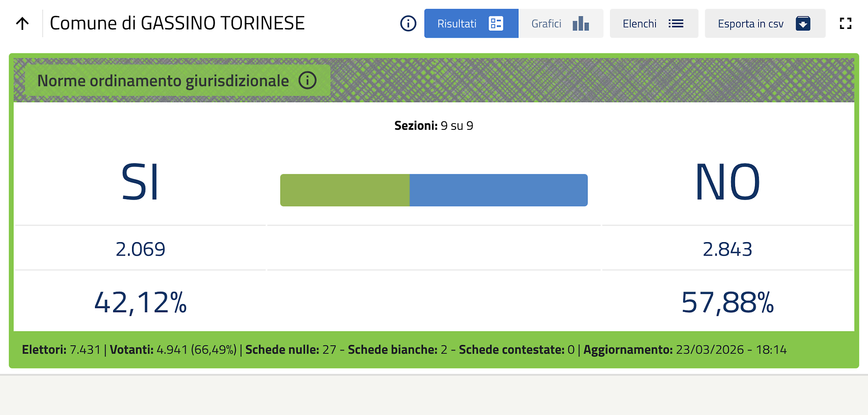Click the green SI portion of the bar
Image resolution: width=868 pixels, height=415 pixels.
coord(344,190)
